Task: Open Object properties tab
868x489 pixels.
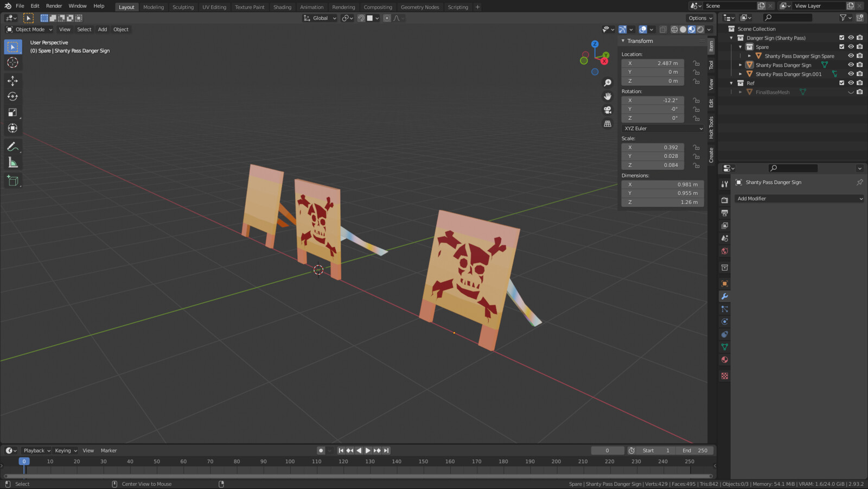Action: [724, 283]
